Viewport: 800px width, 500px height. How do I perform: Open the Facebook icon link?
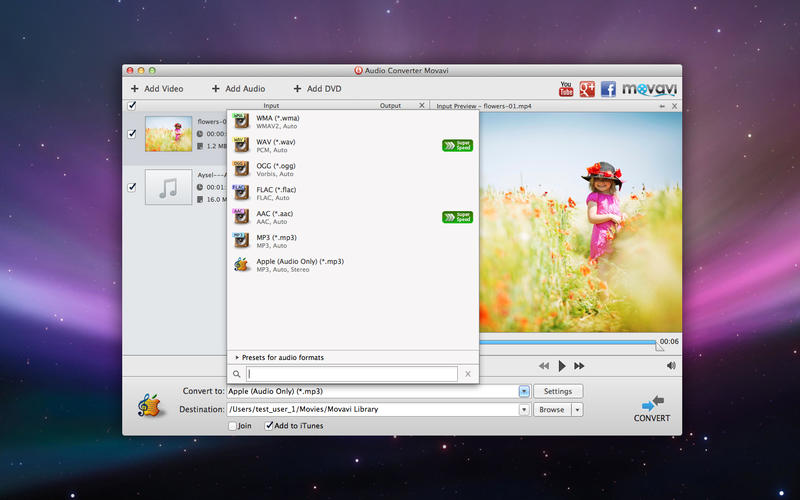pos(607,89)
